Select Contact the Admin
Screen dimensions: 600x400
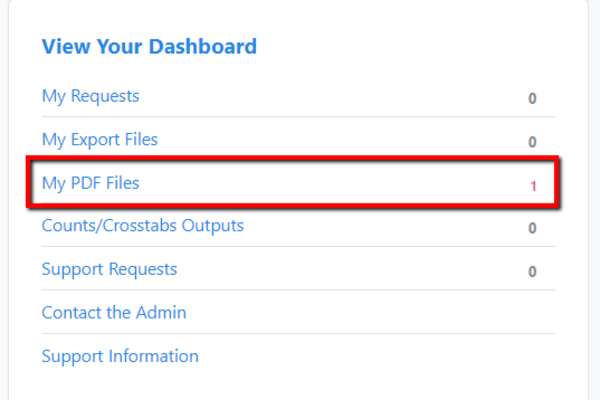coord(114,313)
